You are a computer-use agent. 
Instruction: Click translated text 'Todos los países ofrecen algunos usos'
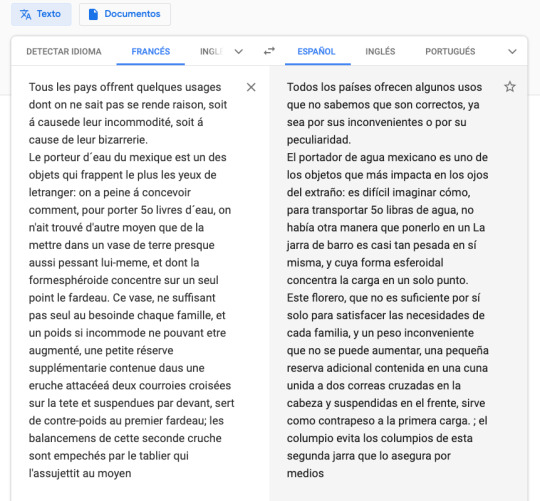(384, 87)
